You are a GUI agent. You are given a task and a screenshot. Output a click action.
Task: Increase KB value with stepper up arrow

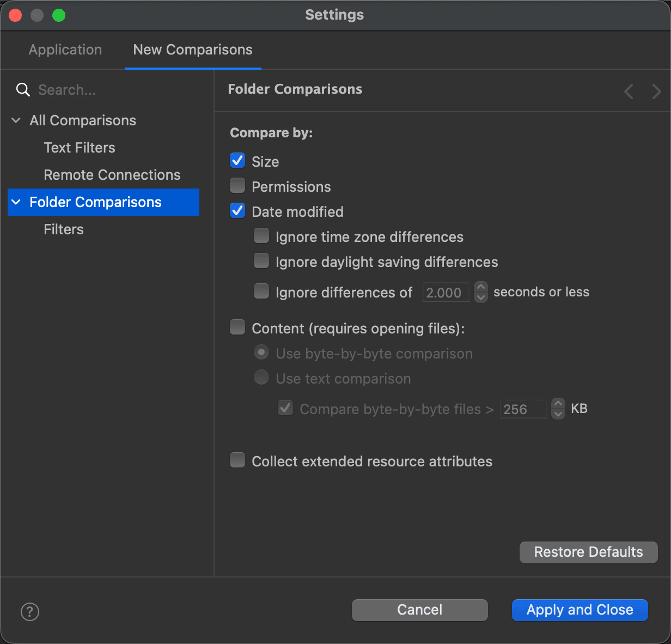(x=558, y=403)
